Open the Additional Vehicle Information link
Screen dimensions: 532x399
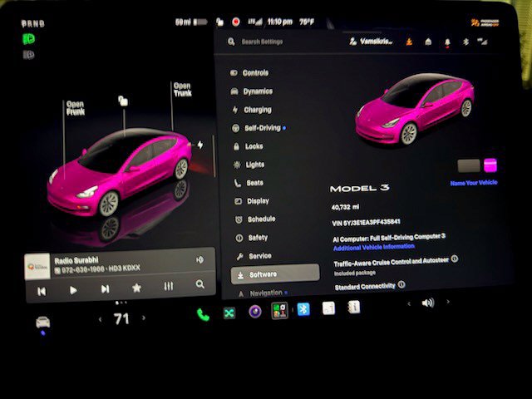click(x=373, y=247)
